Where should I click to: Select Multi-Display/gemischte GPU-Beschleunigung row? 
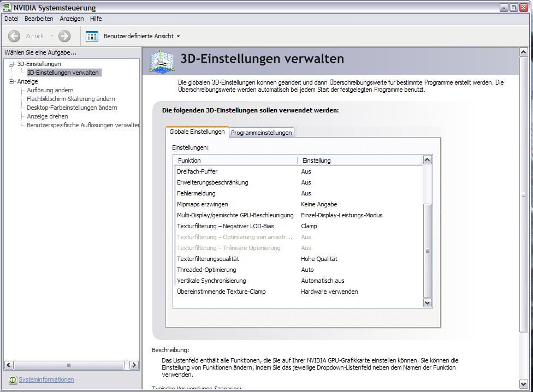[298, 215]
